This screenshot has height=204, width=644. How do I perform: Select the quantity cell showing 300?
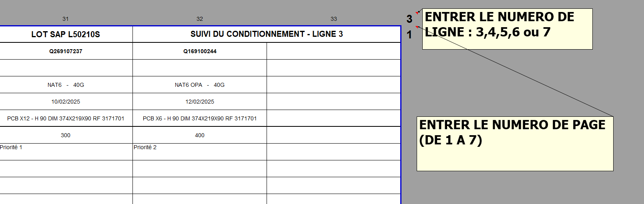(66, 135)
